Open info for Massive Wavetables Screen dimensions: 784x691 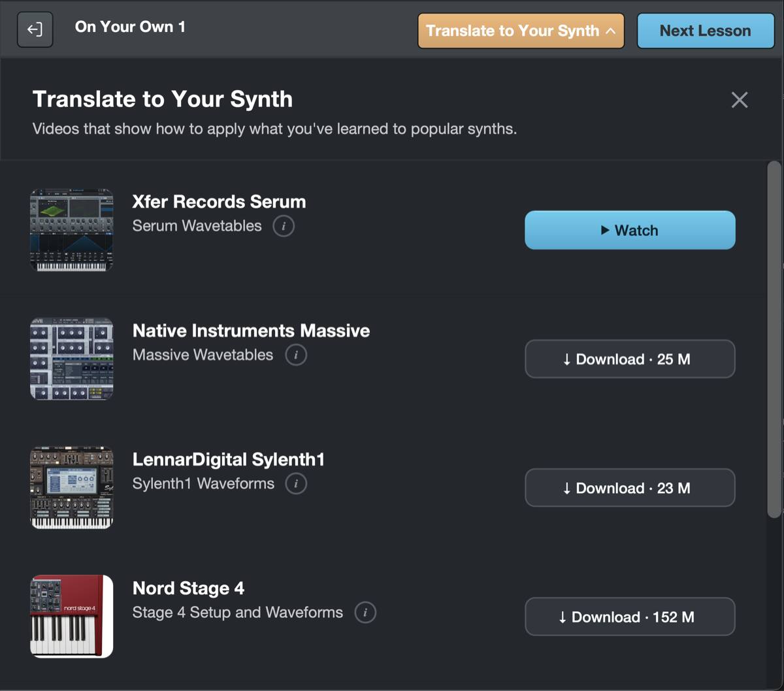click(296, 355)
